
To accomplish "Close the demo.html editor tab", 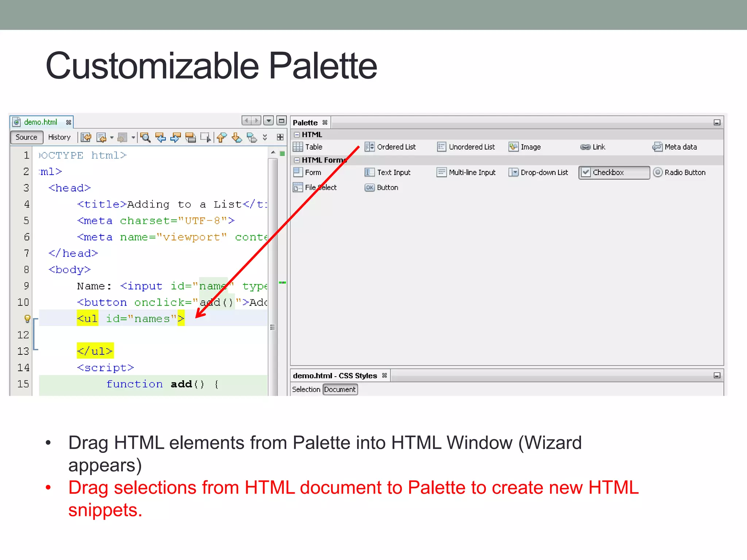I will coord(68,122).
